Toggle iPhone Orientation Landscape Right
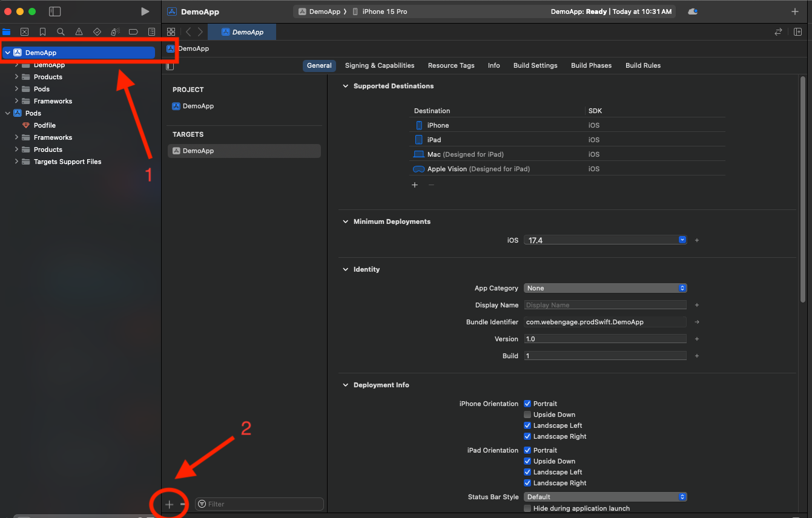 coord(527,436)
